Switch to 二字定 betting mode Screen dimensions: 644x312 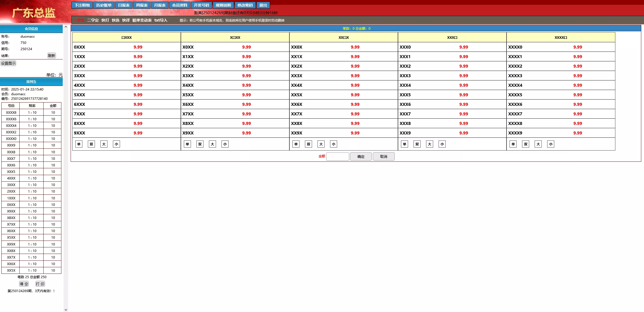click(x=93, y=20)
